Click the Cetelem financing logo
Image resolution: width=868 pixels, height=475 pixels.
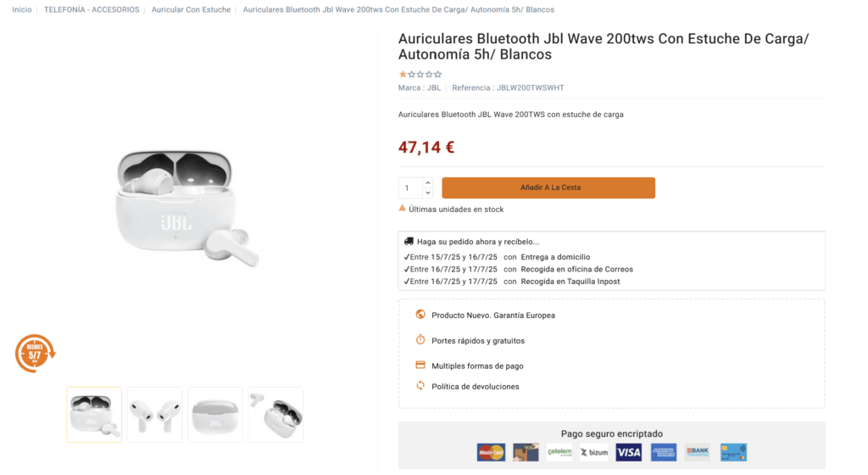click(559, 452)
